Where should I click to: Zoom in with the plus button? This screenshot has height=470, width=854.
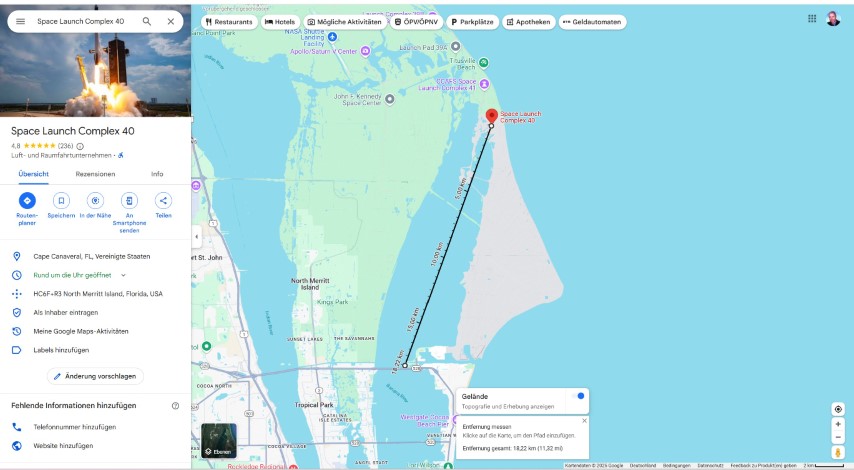pos(838,424)
